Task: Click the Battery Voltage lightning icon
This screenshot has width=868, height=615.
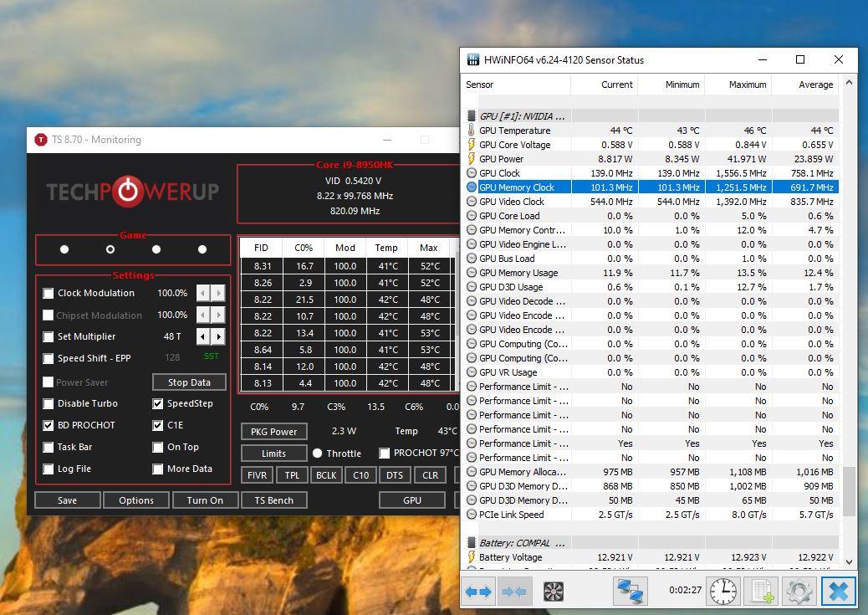Action: click(x=471, y=556)
